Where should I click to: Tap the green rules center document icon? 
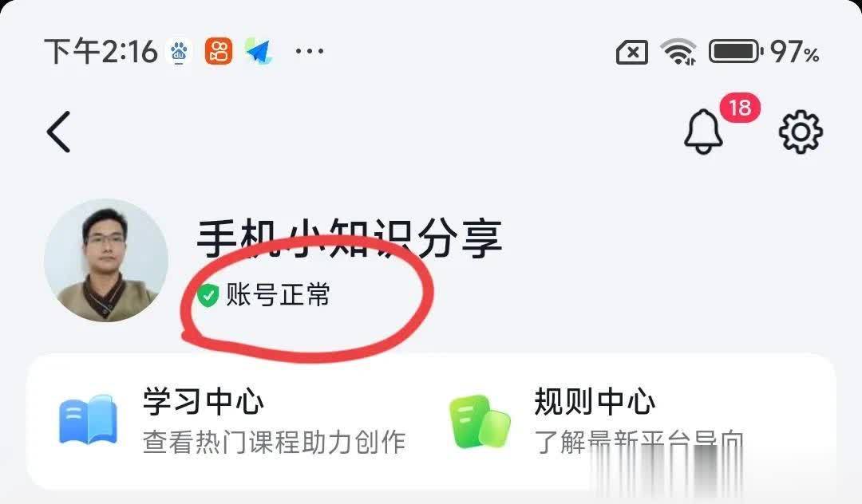(480, 422)
